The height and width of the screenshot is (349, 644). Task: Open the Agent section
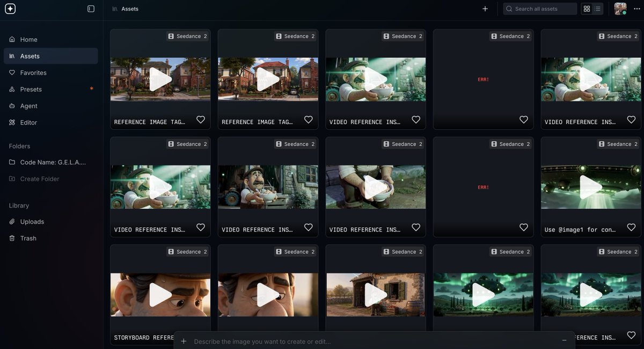click(50, 106)
